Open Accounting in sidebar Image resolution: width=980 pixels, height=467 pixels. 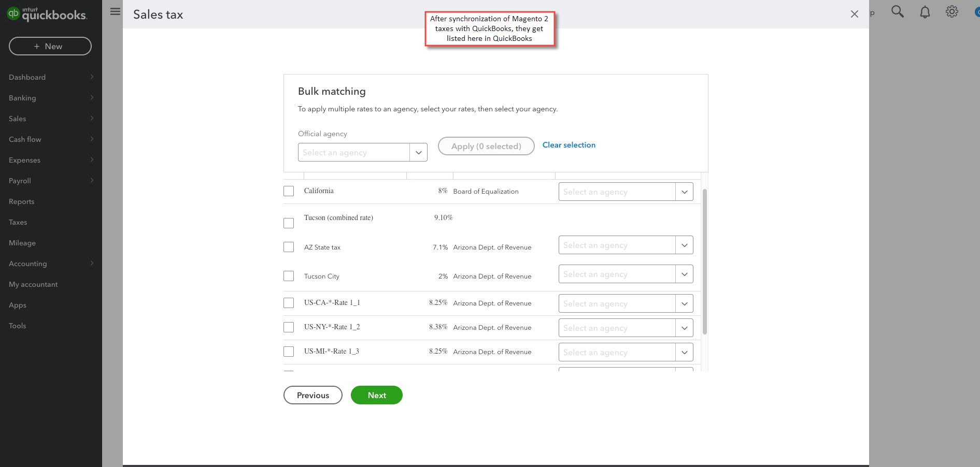28,264
